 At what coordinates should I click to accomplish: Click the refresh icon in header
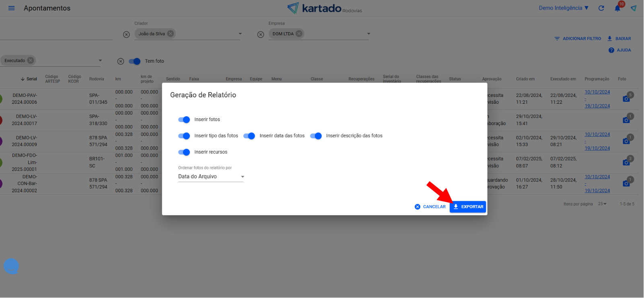click(601, 8)
